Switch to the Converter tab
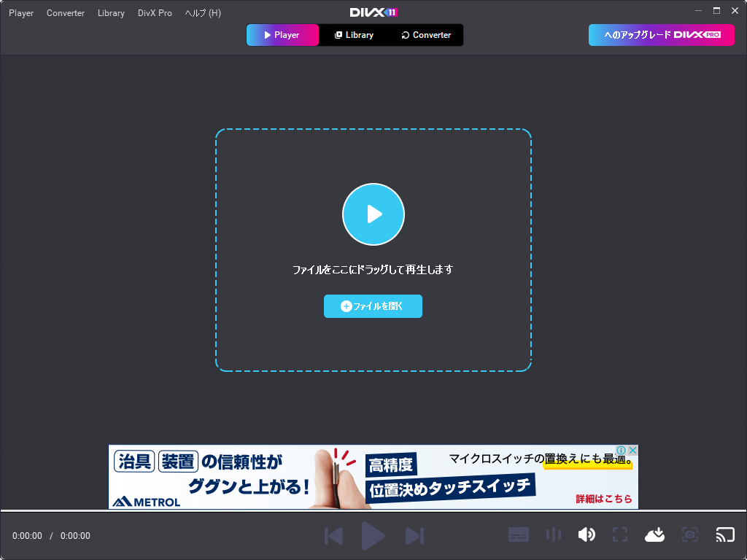Screen dimensions: 747x560 [425, 34]
